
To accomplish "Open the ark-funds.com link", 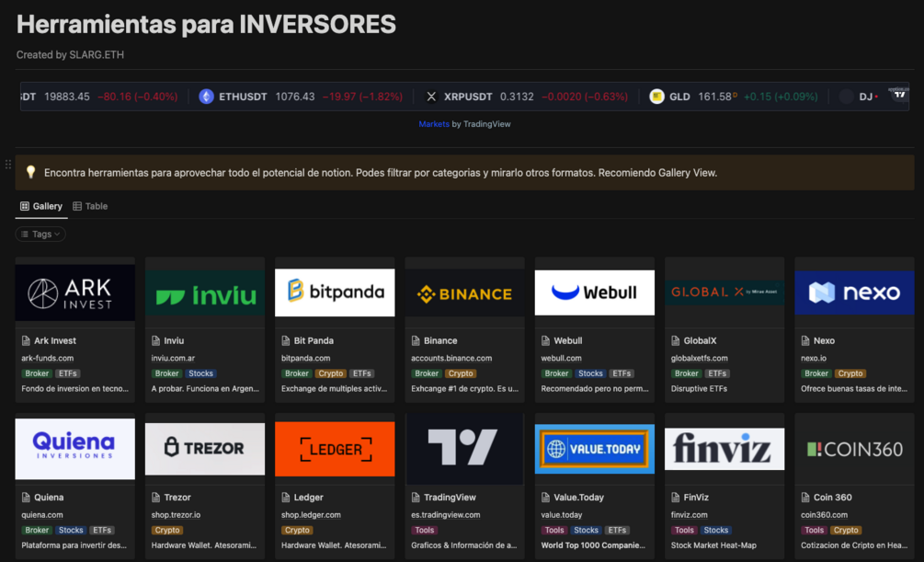I will click(x=48, y=358).
